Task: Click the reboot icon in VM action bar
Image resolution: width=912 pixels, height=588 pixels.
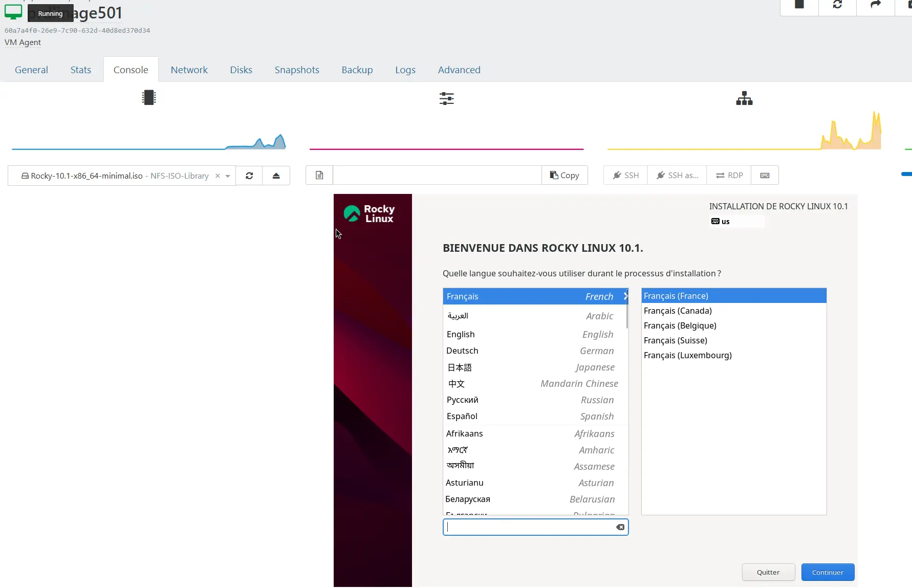Action: 837,5
